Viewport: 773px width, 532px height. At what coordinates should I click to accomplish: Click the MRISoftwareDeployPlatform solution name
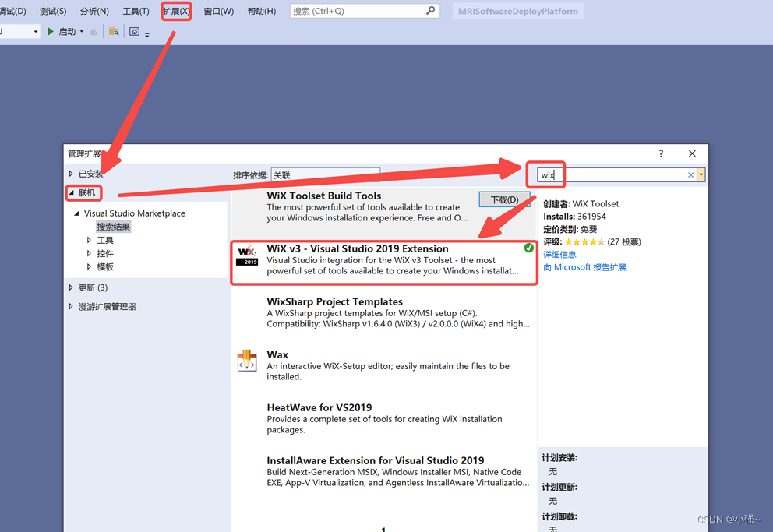point(517,11)
